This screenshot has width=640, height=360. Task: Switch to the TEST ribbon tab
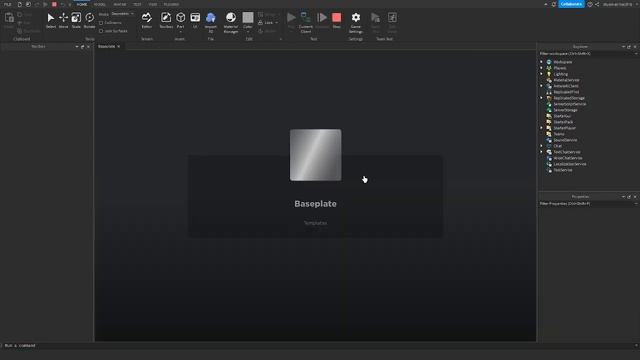click(x=137, y=4)
